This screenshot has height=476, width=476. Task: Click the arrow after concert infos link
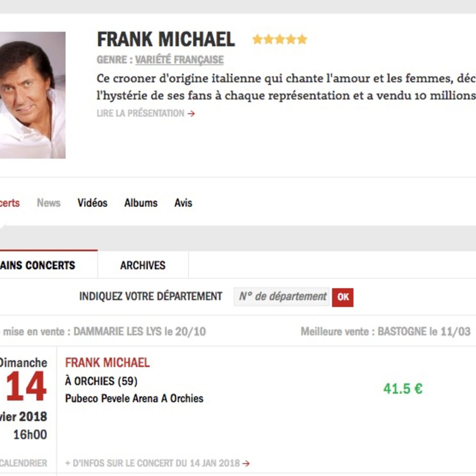246,463
